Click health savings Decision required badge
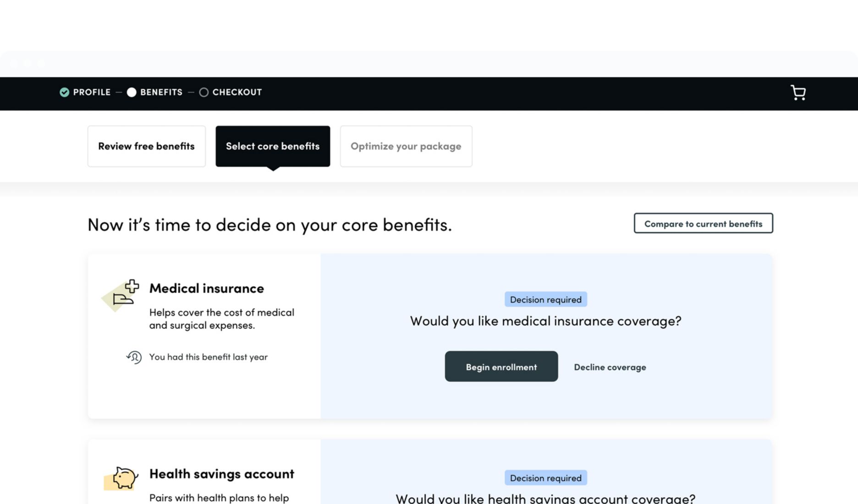 pos(545,478)
